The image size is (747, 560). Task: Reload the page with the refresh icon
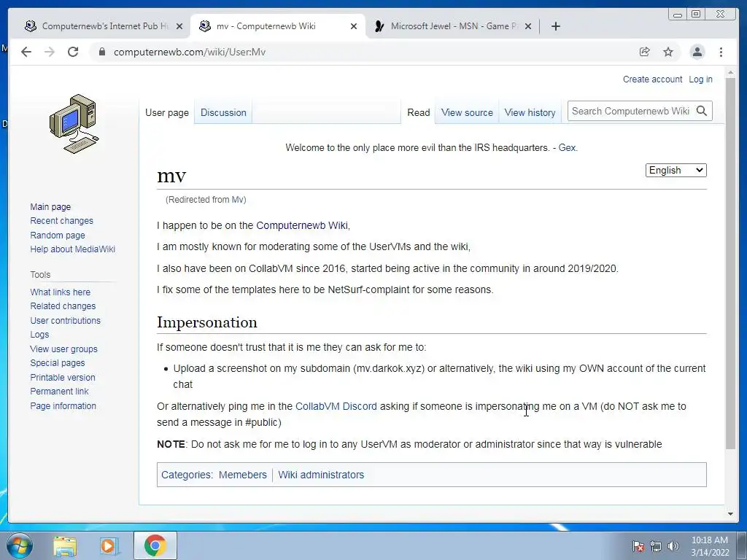[x=73, y=52]
